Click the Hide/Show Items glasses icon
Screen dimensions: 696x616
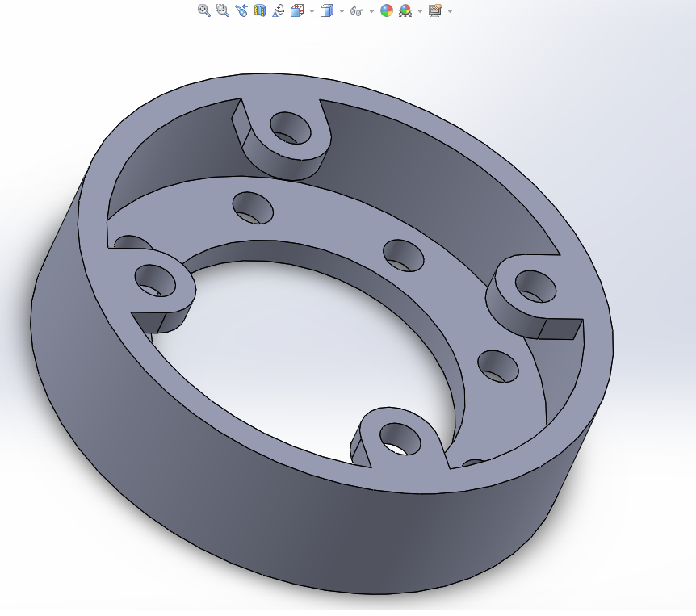tap(357, 10)
